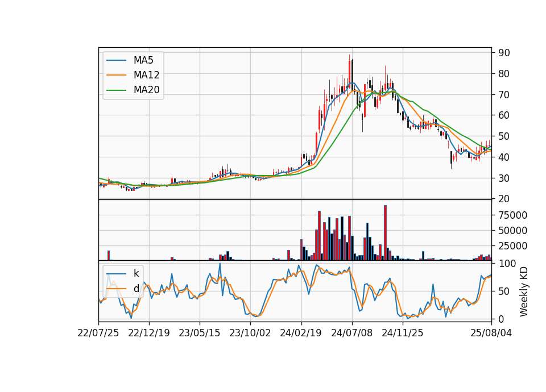The image size is (546, 392).
Task: Click the blue MA5 legend line sample
Action: click(x=116, y=60)
